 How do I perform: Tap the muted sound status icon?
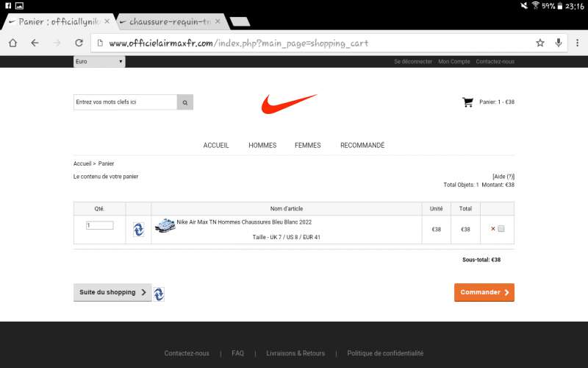pyautogui.click(x=524, y=5)
